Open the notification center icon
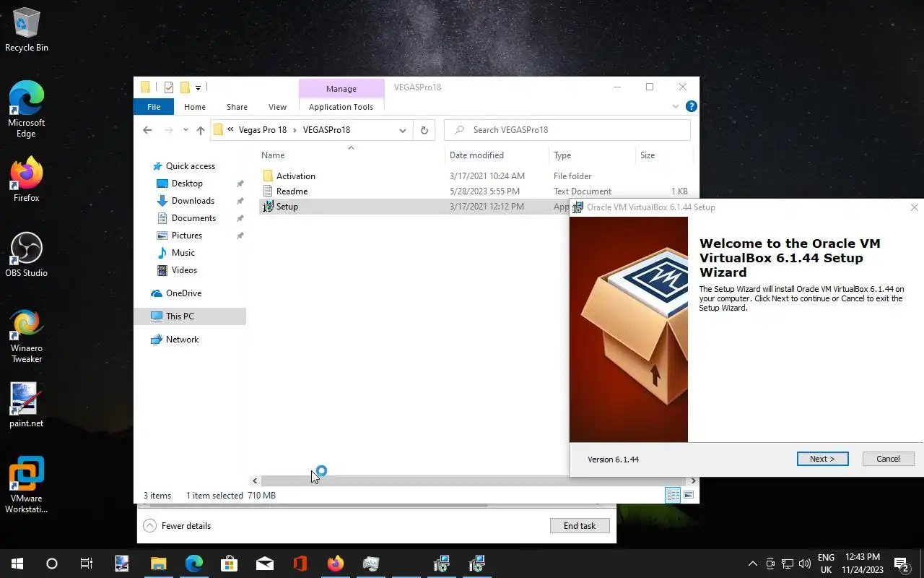Screen dimensions: 924x578 pos(901,564)
